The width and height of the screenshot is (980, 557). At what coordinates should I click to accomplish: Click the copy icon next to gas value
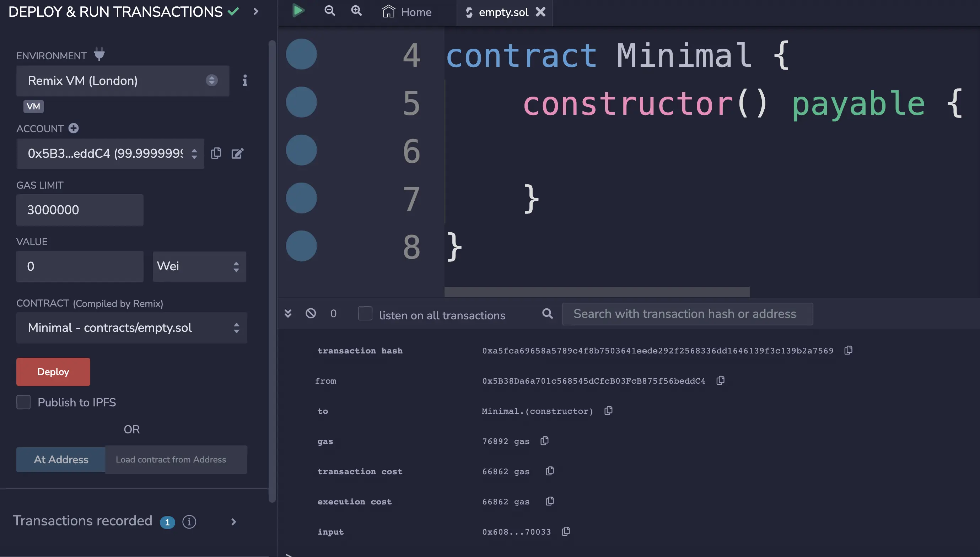[x=544, y=441]
